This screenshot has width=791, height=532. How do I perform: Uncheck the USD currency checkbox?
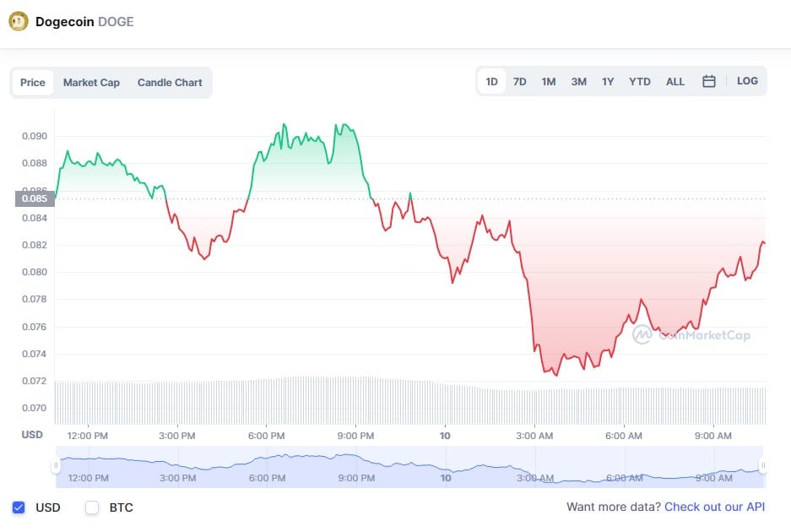19,508
